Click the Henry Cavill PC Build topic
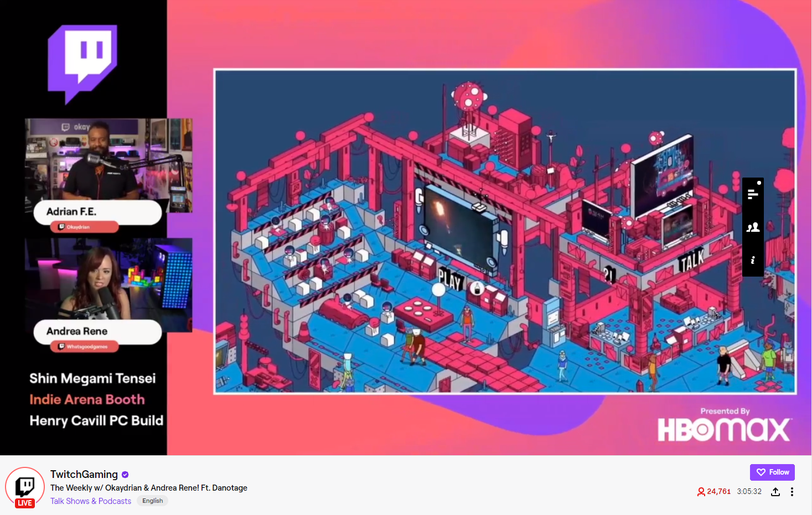 click(96, 420)
